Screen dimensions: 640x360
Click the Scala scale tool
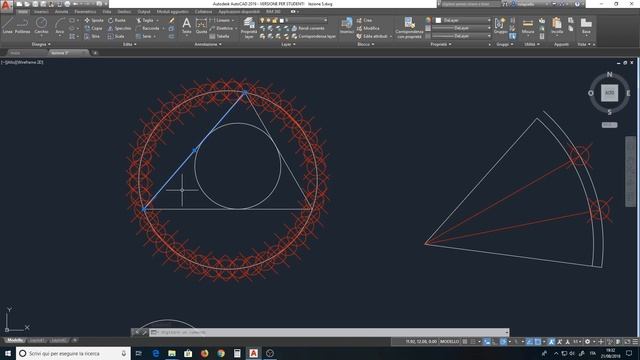(x=116, y=36)
